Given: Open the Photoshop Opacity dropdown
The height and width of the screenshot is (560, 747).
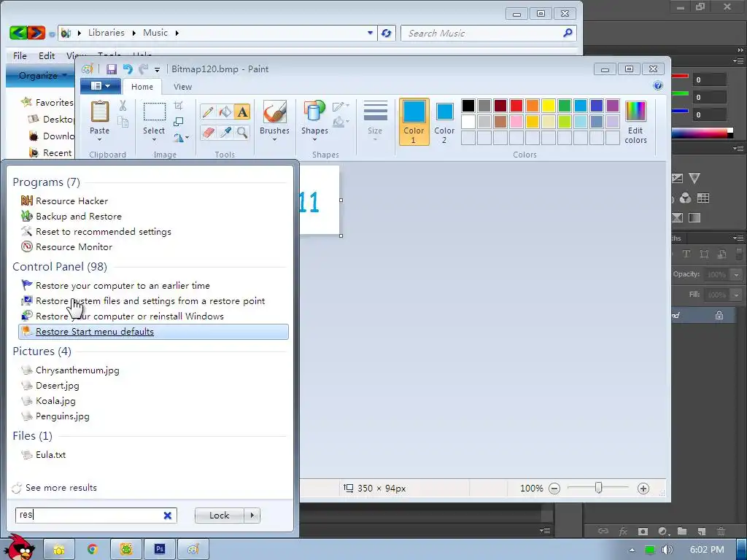Looking at the screenshot, I should click(x=736, y=275).
